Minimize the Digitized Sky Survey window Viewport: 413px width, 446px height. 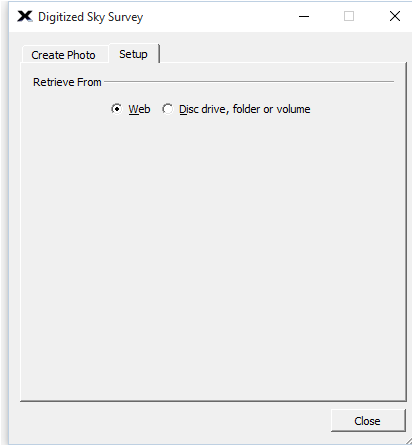(304, 16)
